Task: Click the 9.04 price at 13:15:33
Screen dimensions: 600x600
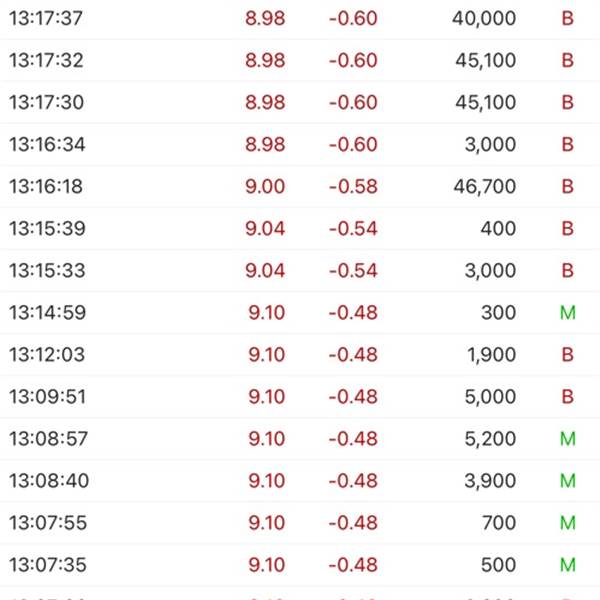Action: point(265,270)
